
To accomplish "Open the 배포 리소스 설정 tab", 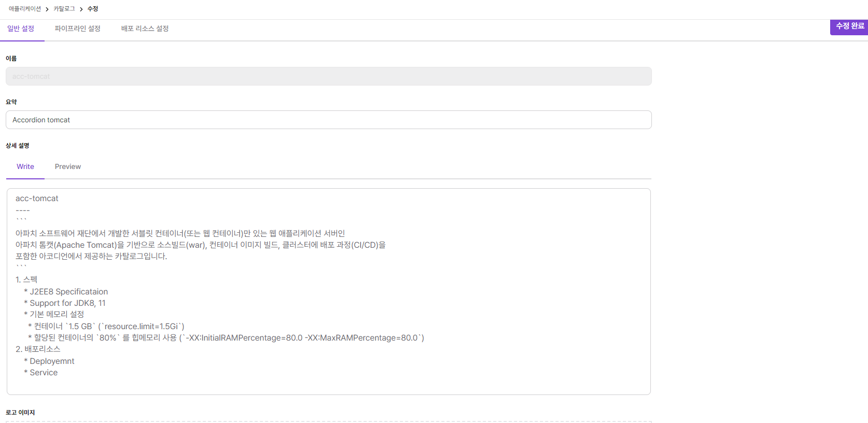I will tap(145, 29).
